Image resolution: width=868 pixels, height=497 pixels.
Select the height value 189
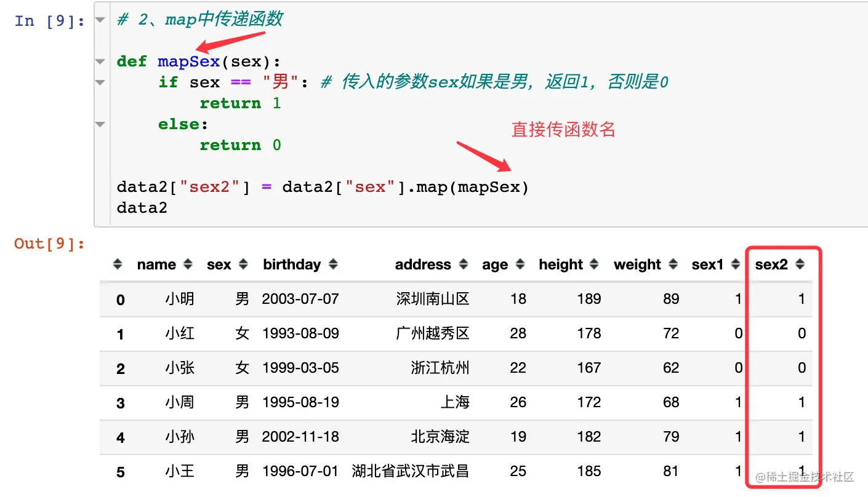click(x=589, y=299)
